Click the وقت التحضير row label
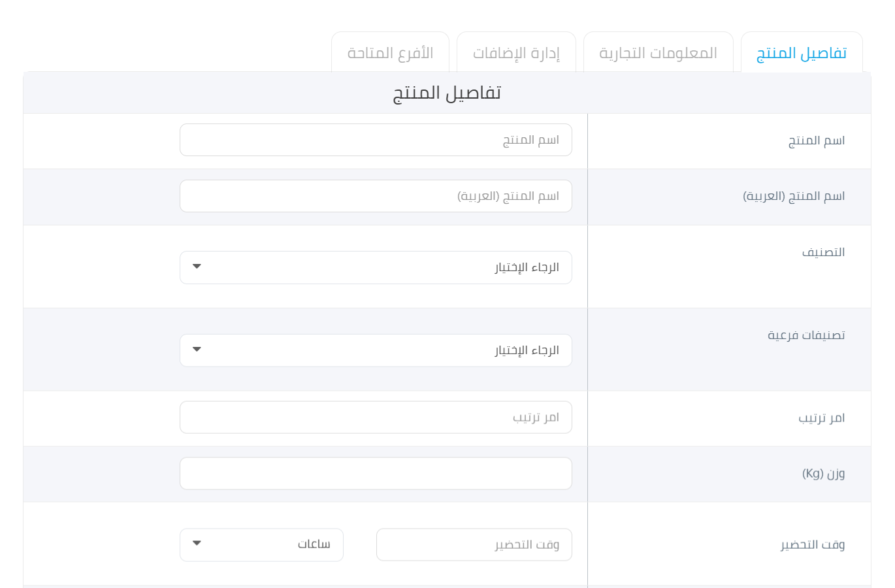 point(813,545)
